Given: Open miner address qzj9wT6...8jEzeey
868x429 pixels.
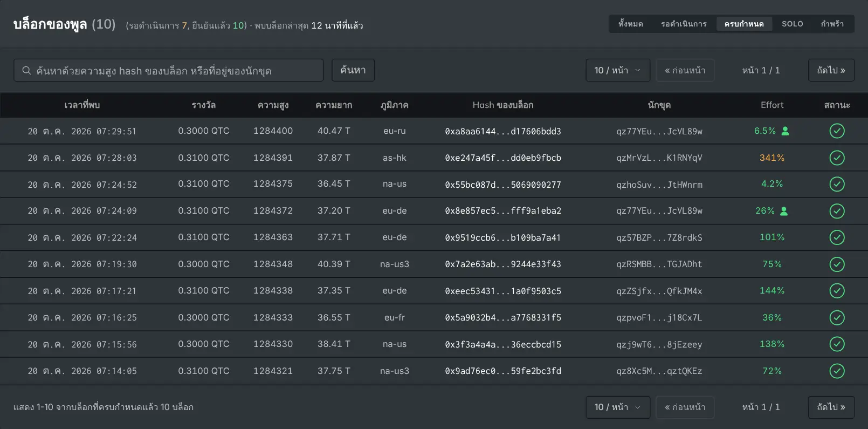Looking at the screenshot, I should pyautogui.click(x=659, y=344).
